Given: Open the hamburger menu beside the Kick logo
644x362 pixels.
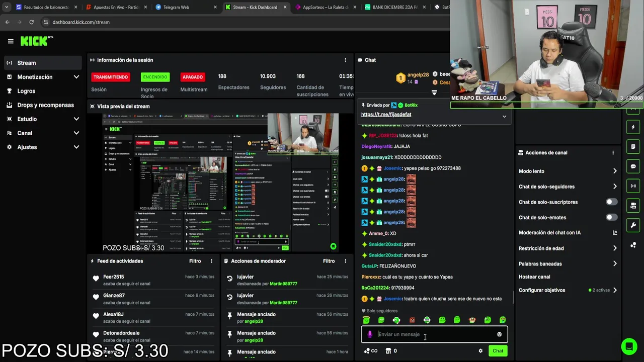Looking at the screenshot, I should coord(11,41).
